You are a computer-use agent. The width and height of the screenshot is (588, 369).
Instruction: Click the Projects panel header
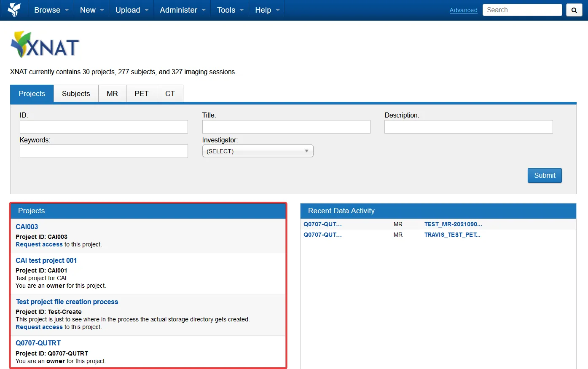click(148, 211)
